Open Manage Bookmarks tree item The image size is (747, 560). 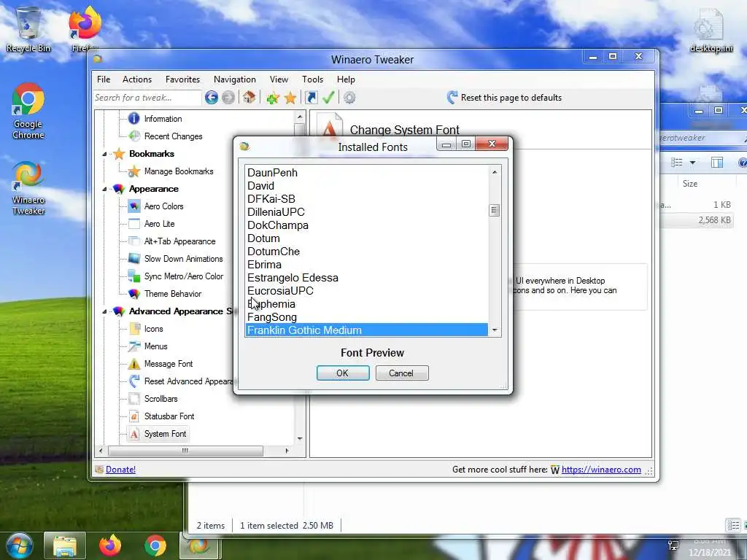click(179, 171)
